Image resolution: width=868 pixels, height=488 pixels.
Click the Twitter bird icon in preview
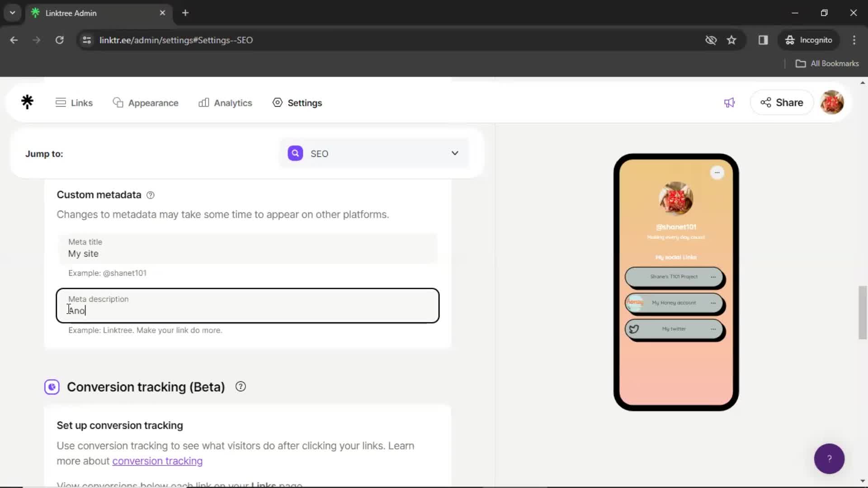click(x=634, y=329)
